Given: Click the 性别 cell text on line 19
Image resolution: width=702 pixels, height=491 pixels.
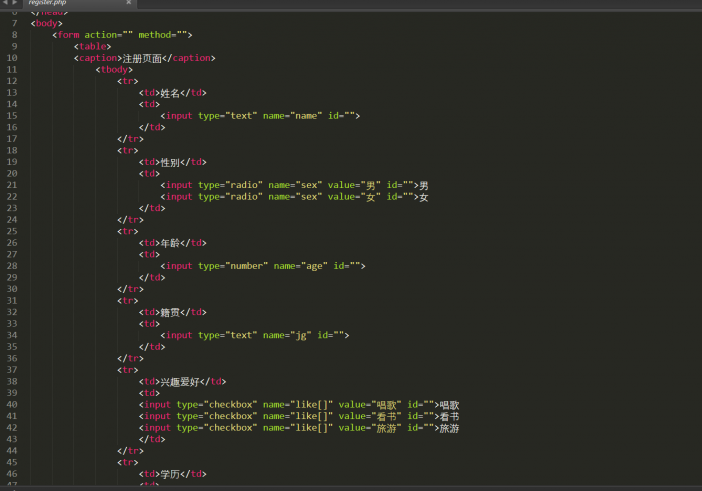Looking at the screenshot, I should point(170,162).
